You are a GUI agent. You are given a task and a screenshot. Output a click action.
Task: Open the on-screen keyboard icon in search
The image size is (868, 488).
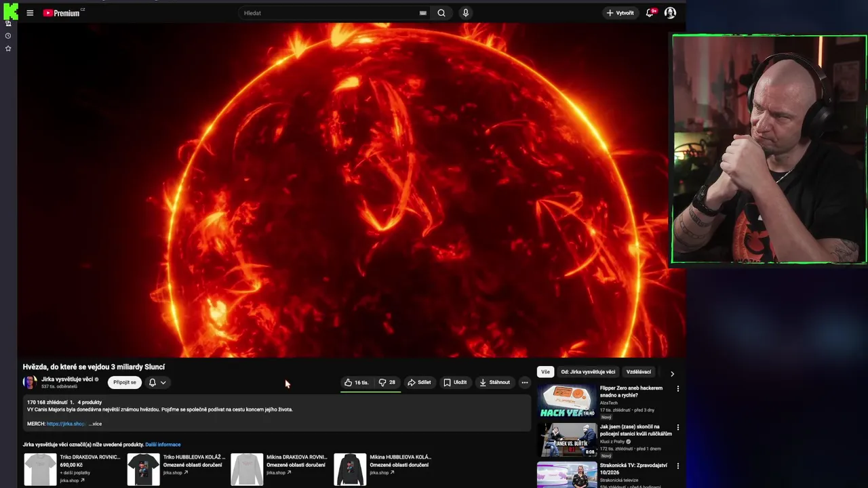pyautogui.click(x=423, y=13)
